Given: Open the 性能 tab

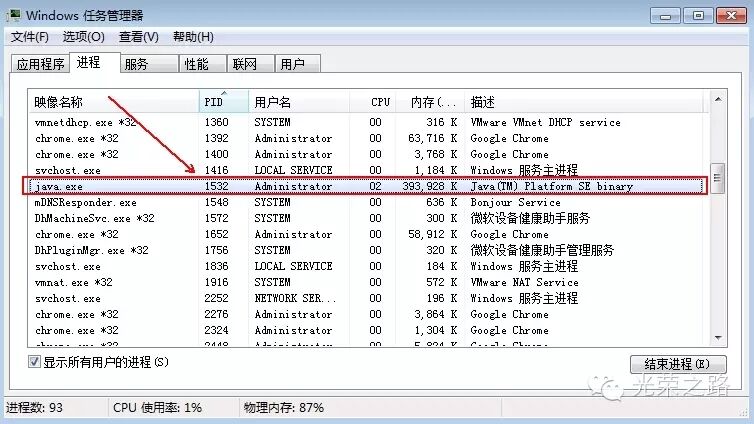Looking at the screenshot, I should [x=203, y=64].
